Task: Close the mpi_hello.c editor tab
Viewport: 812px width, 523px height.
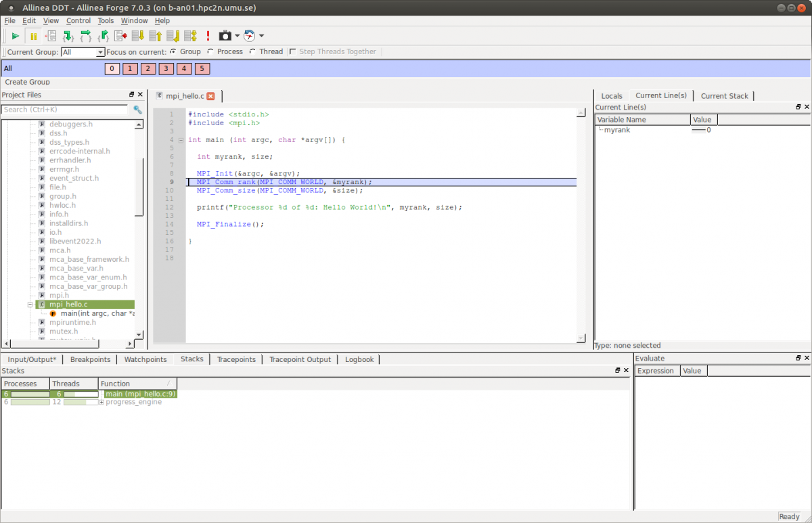Action: [210, 96]
